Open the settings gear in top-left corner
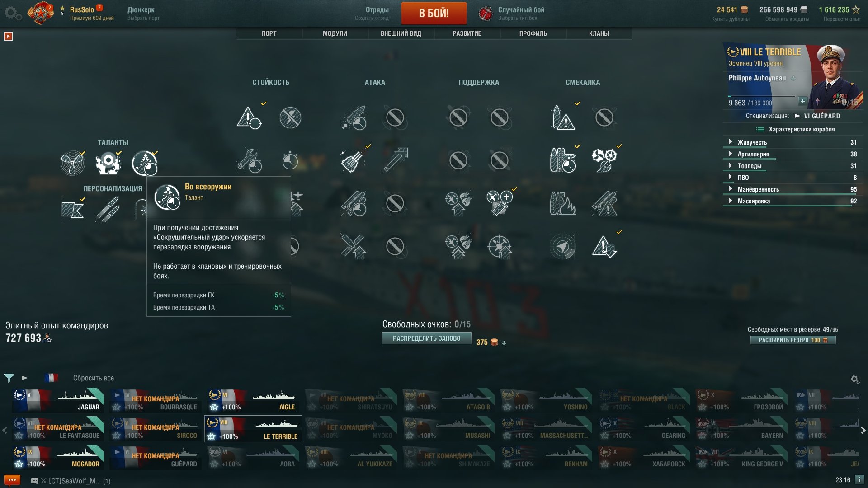This screenshot has height=488, width=868. pos(13,14)
